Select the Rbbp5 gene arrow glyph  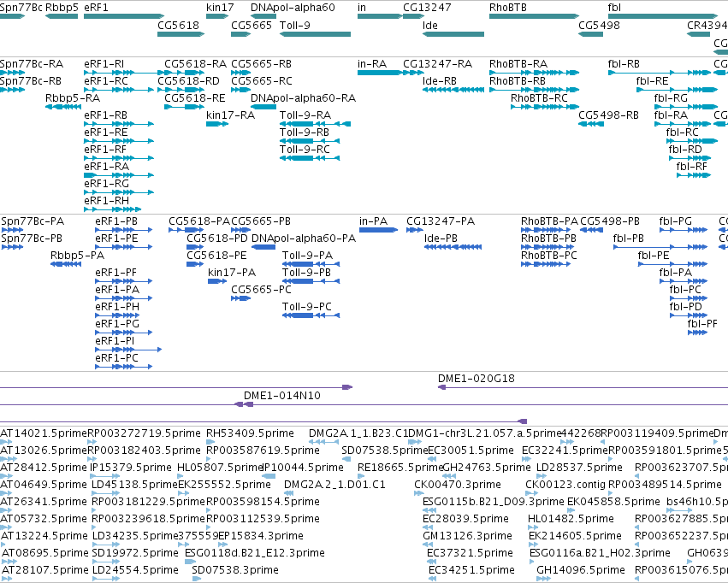pos(62,17)
